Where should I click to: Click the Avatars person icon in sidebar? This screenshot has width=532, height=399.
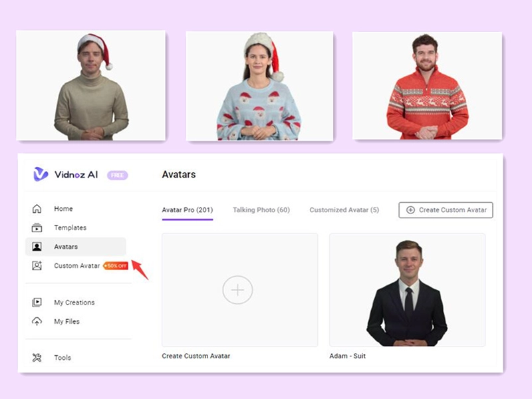pos(37,247)
